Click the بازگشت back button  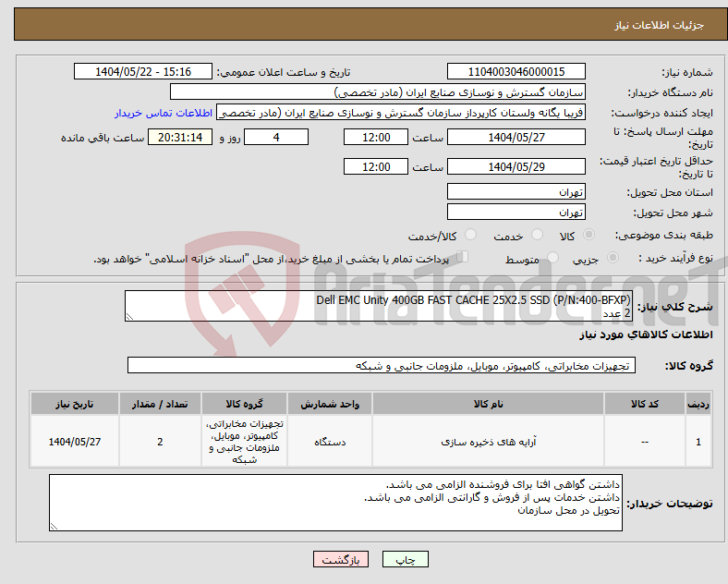point(340,559)
